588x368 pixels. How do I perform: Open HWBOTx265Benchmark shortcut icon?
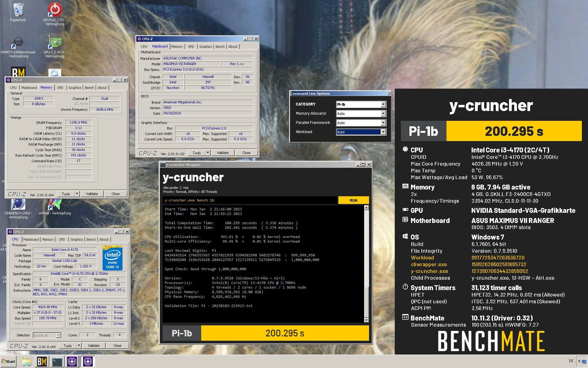(18, 47)
